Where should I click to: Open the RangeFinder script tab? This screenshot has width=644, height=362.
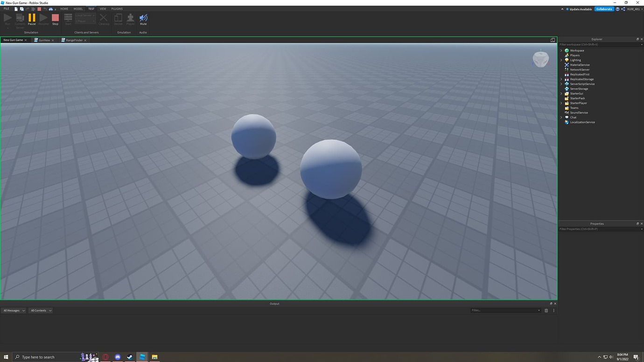pos(73,40)
